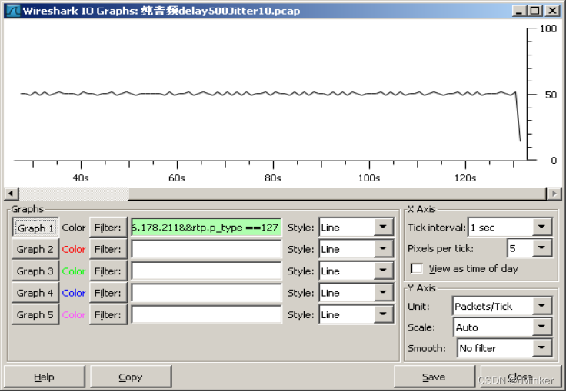Open the Graph 5 Filter dialog button
The width and height of the screenshot is (566, 392).
108,314
